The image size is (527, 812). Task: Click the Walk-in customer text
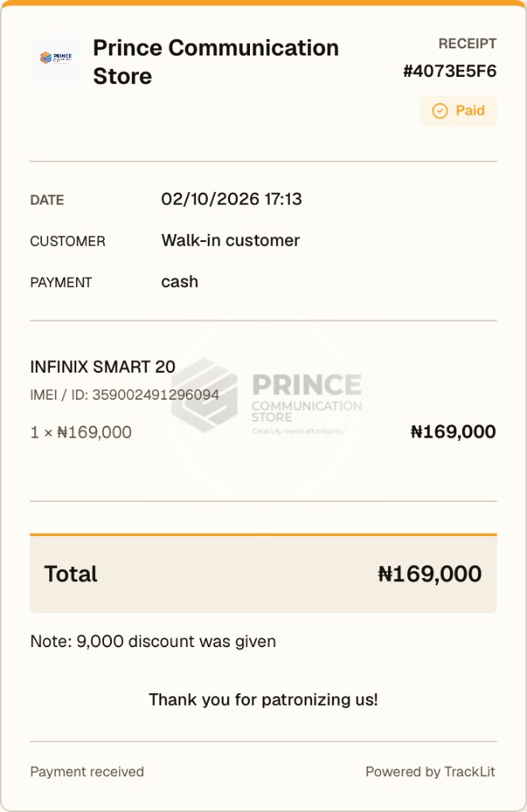pyautogui.click(x=230, y=240)
